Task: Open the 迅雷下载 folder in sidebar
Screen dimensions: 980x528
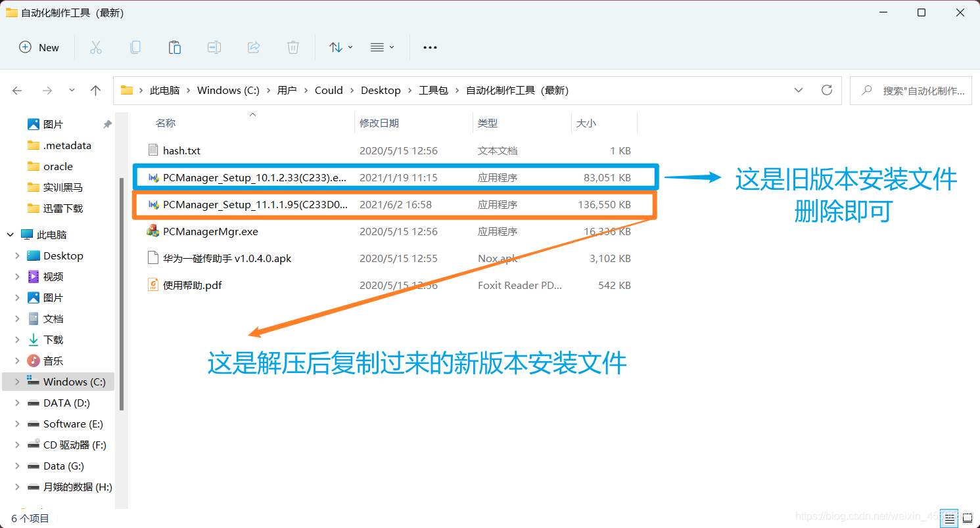Action: click(x=62, y=208)
